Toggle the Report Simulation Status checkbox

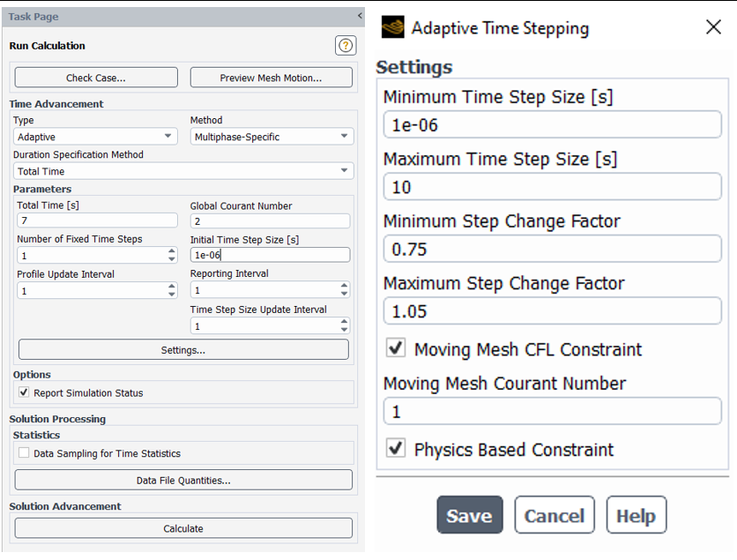click(x=24, y=392)
